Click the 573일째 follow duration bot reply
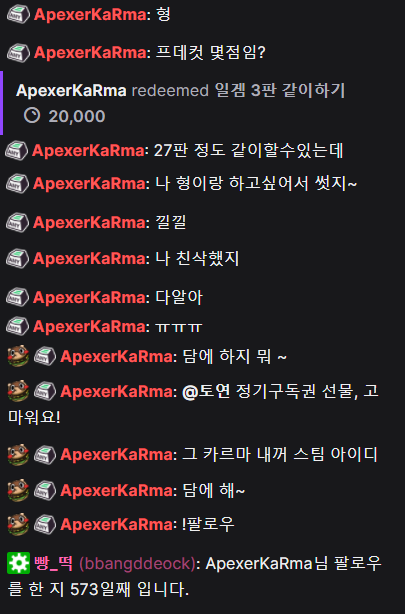The image size is (405, 614). (194, 576)
